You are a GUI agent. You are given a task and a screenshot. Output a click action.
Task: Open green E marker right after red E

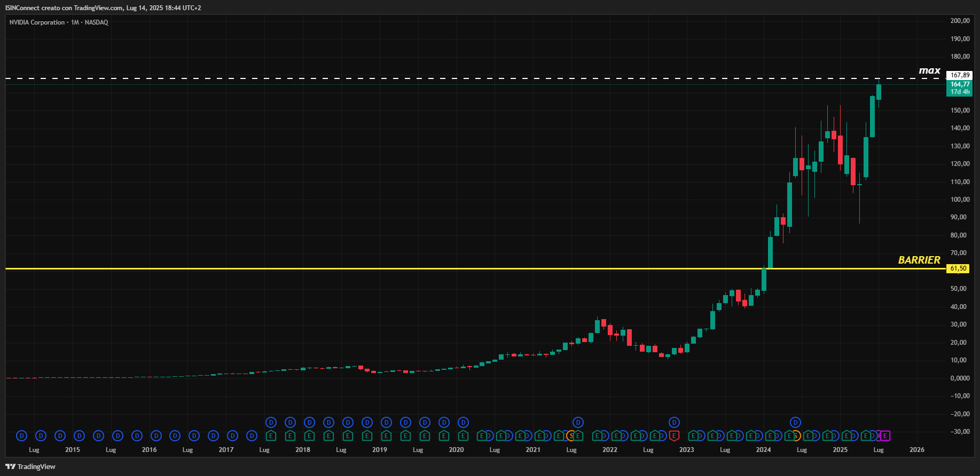(693, 436)
